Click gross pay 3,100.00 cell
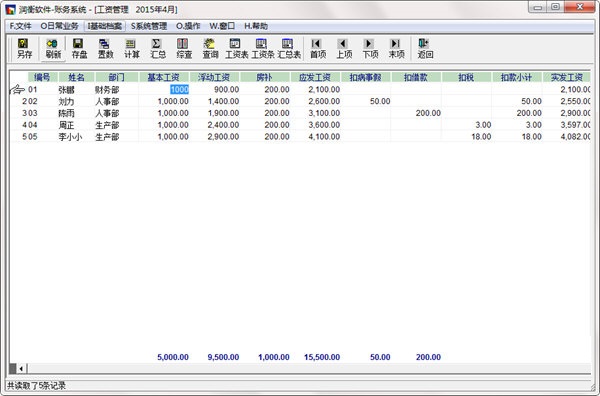The image size is (600, 396). click(324, 113)
